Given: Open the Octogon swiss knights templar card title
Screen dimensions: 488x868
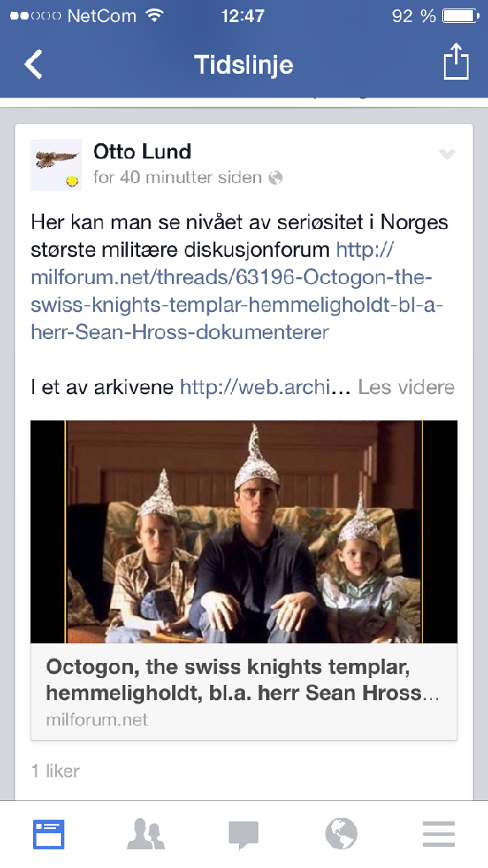Looking at the screenshot, I should (242, 680).
